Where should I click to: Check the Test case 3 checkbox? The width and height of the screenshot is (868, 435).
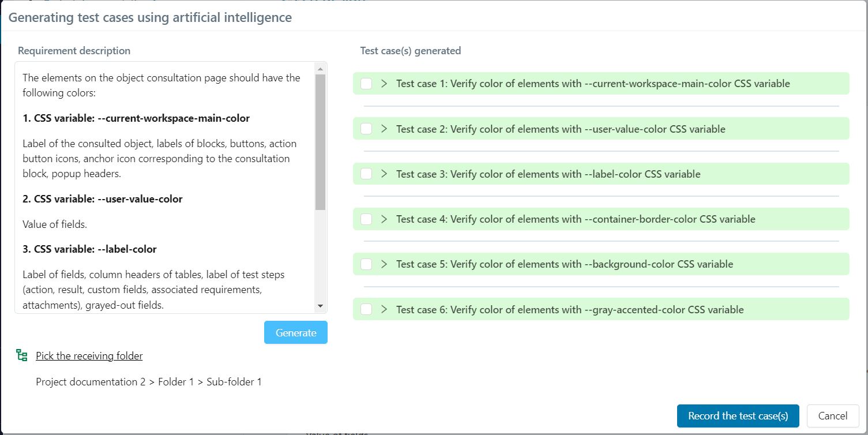coord(366,174)
